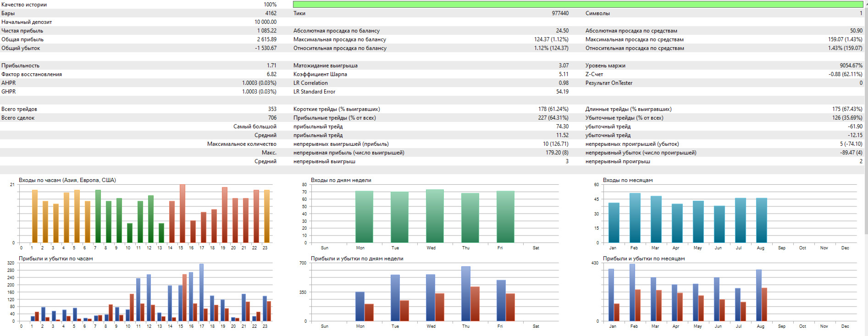
Task: Click the 'Результат OnTester' label
Action: click(609, 83)
